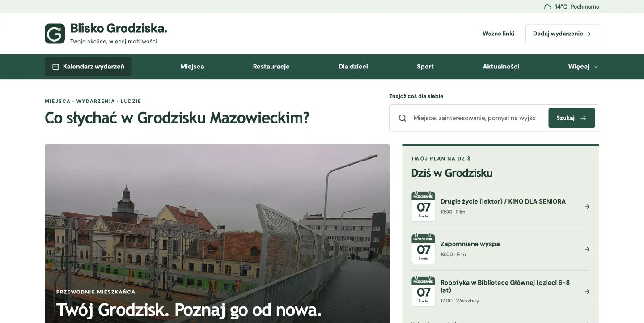The image size is (644, 323).
Task: Open the Ważne linki link
Action: [x=498, y=34]
